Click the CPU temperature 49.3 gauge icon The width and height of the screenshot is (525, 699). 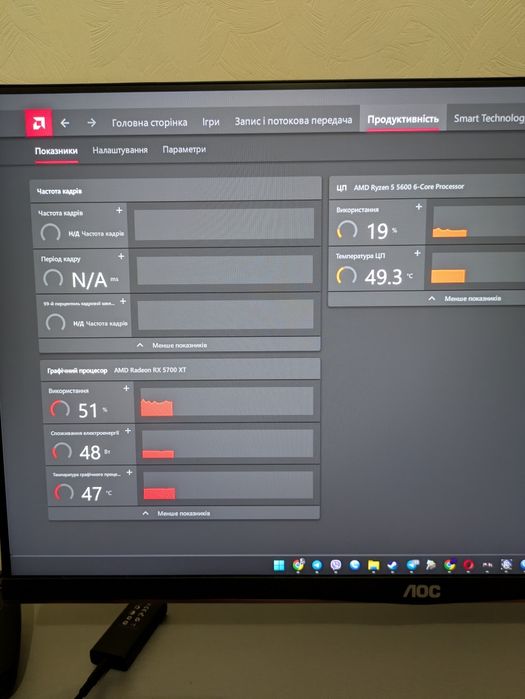pos(346,275)
